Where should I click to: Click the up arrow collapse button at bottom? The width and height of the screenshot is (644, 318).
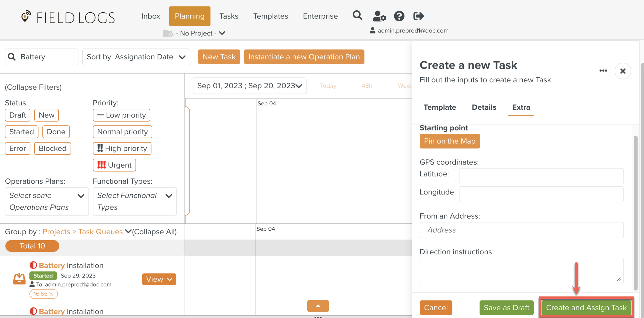pos(318,306)
